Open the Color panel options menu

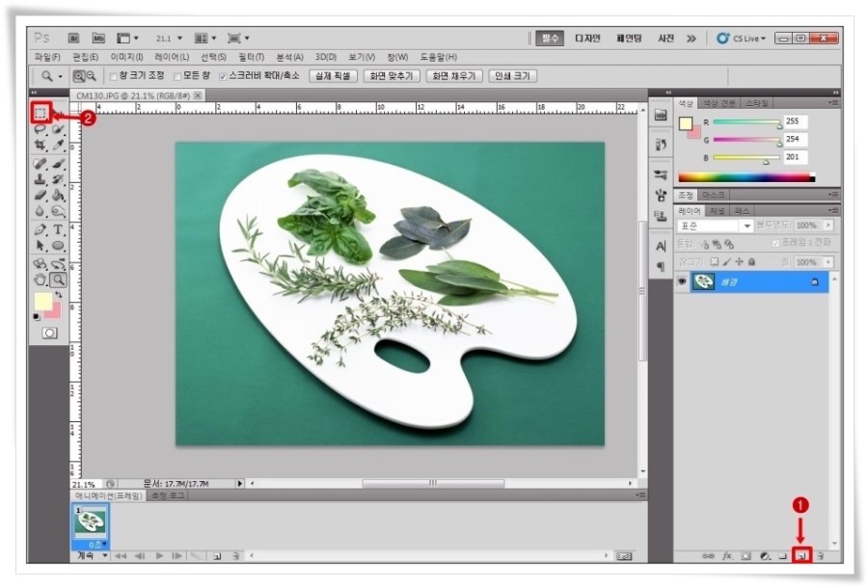click(x=833, y=103)
